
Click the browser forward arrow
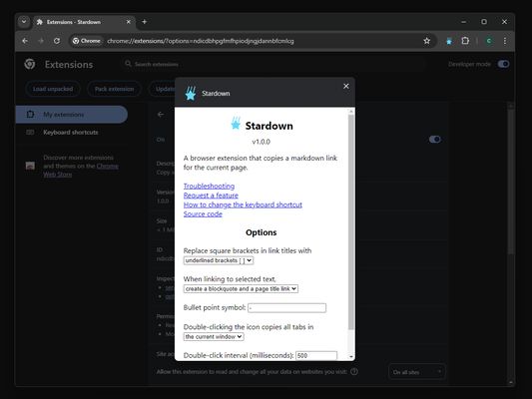click(x=41, y=41)
